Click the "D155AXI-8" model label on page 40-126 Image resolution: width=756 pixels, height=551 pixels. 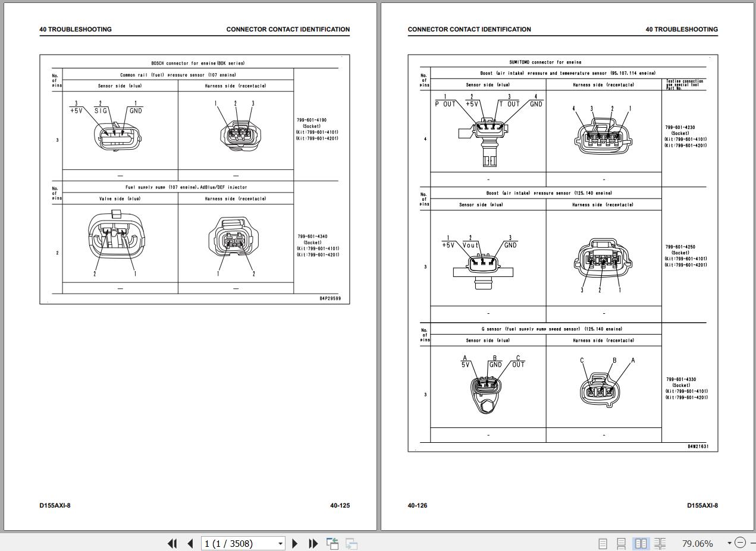coord(702,506)
